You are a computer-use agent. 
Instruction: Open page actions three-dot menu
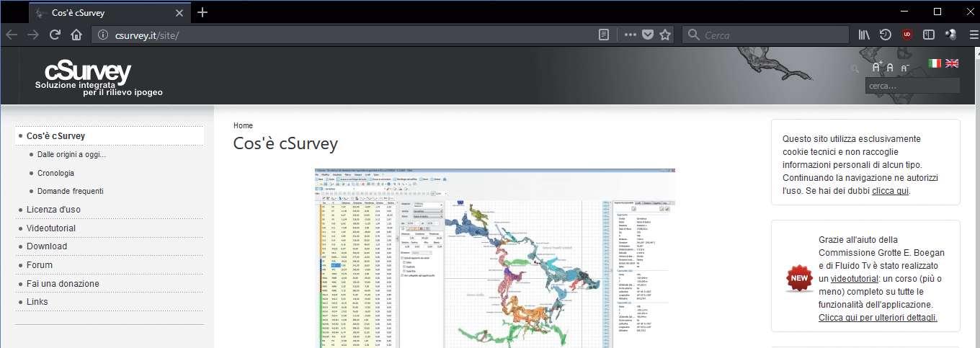[631, 35]
